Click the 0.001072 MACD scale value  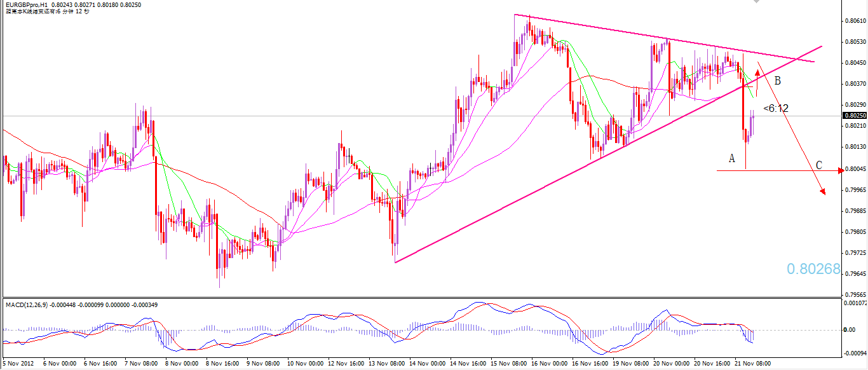(855, 304)
